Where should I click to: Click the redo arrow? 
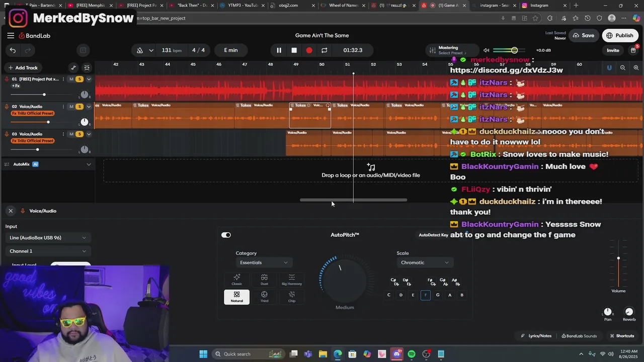(28, 50)
